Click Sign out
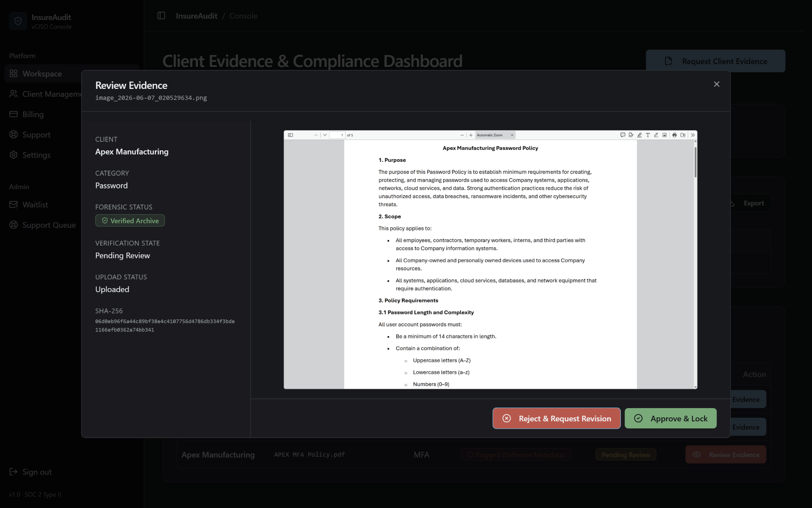 pyautogui.click(x=30, y=472)
